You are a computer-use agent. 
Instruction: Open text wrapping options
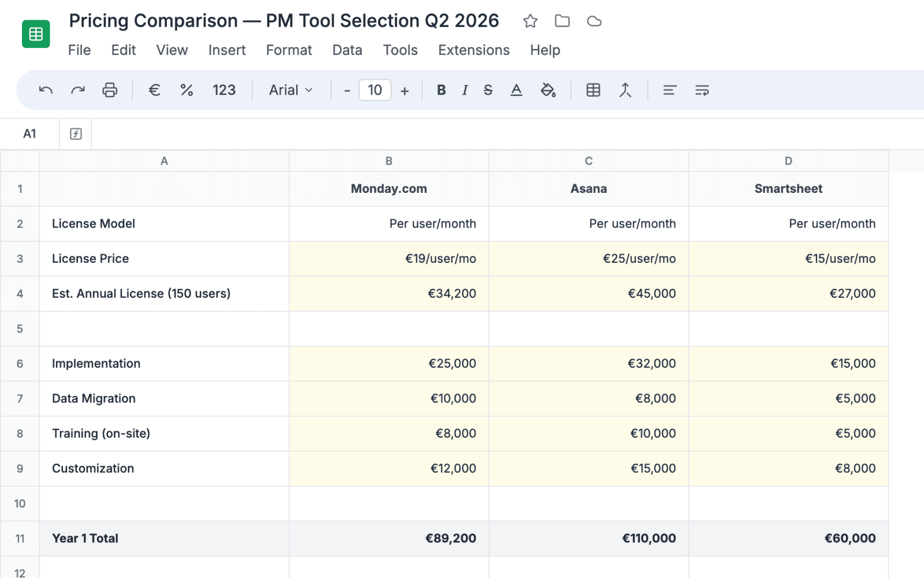(702, 90)
